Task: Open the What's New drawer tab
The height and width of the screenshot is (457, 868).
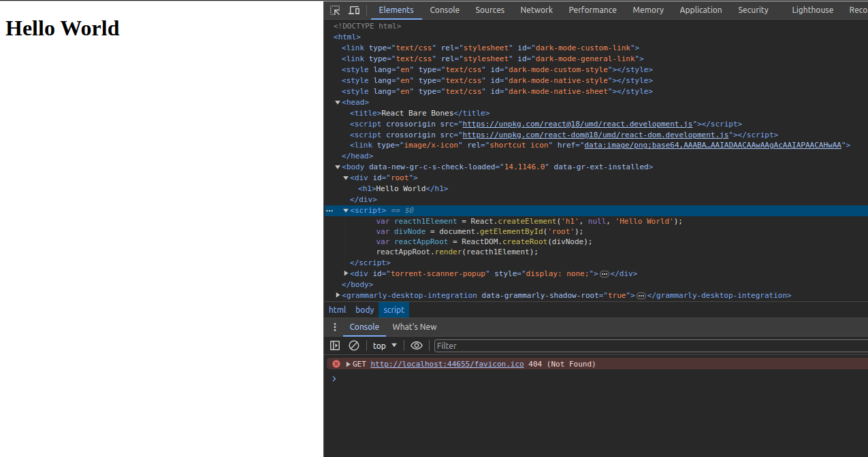Action: [415, 327]
